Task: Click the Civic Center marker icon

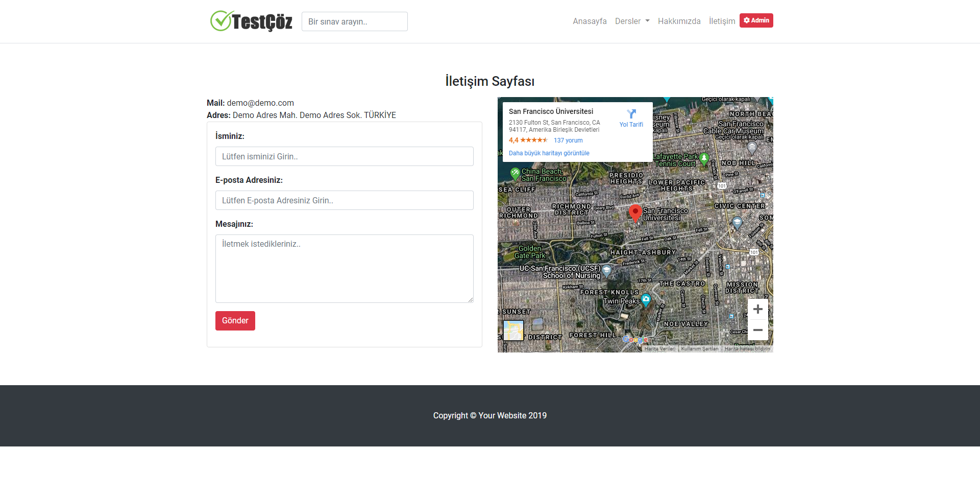Action: (737, 223)
